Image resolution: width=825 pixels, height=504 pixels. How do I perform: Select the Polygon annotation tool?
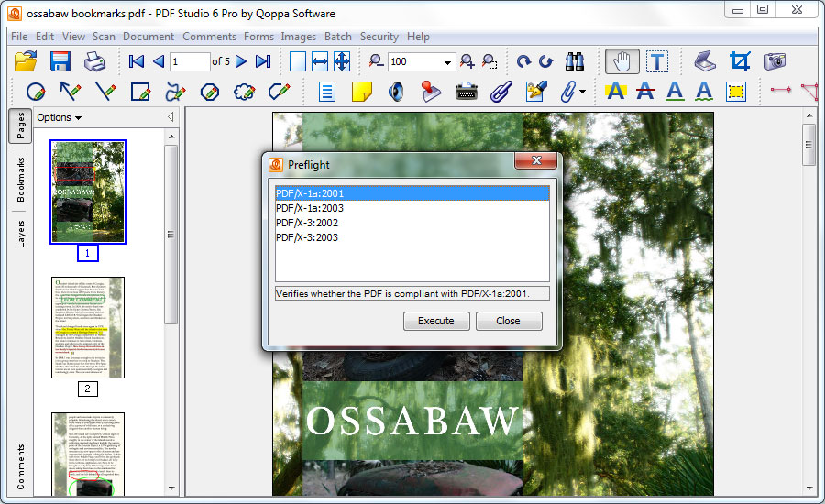210,92
